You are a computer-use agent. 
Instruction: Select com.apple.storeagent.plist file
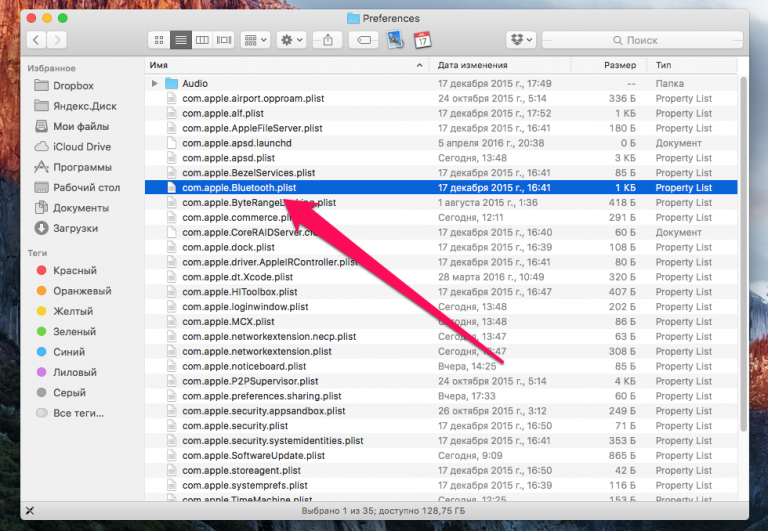(x=441, y=470)
